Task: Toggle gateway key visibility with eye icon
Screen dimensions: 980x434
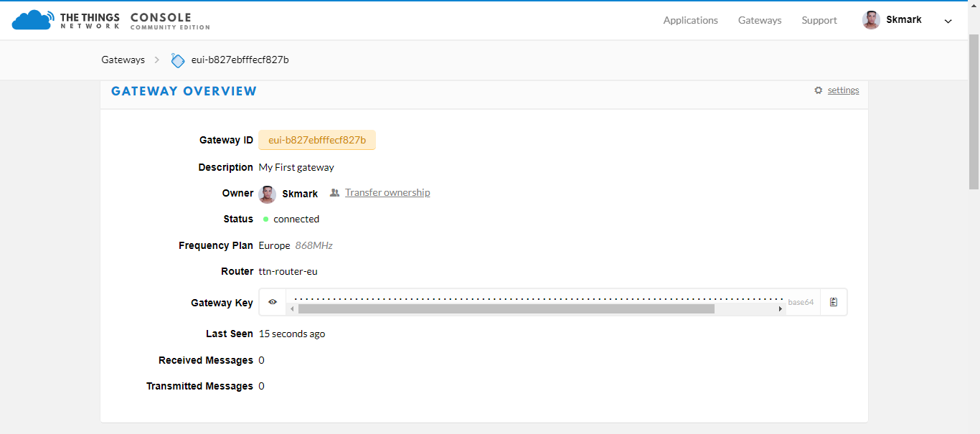Action: (x=273, y=302)
